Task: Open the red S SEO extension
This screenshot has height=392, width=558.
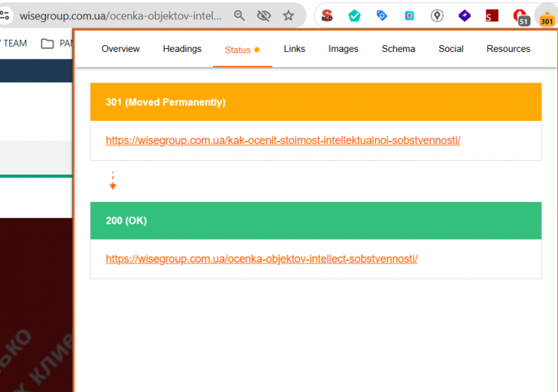Action: [327, 15]
